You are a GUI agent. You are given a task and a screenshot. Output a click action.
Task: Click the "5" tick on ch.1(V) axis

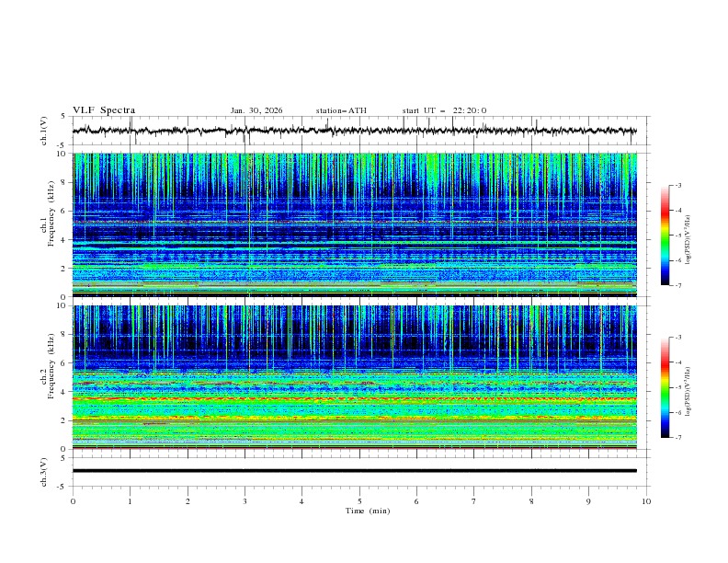coord(63,117)
